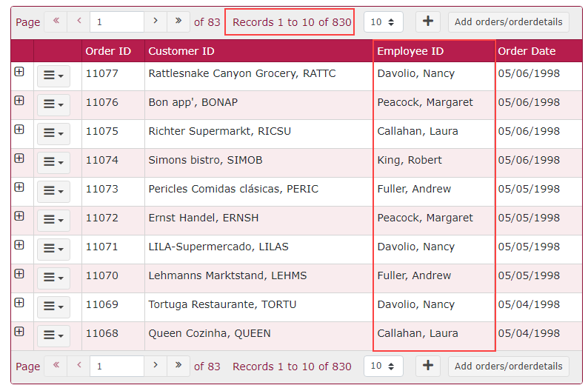This screenshot has width=588, height=388.
Task: Click the top page number input field
Action: pyautogui.click(x=116, y=21)
